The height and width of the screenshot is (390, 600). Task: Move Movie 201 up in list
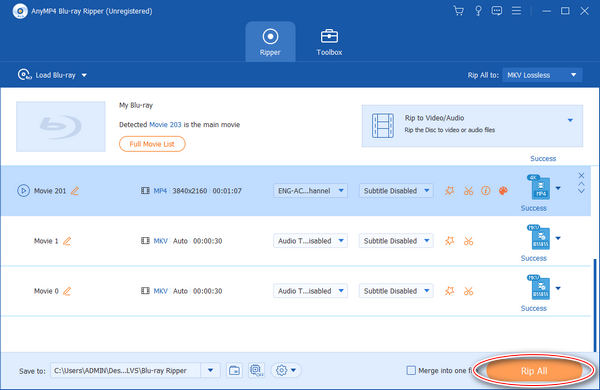pos(581,184)
